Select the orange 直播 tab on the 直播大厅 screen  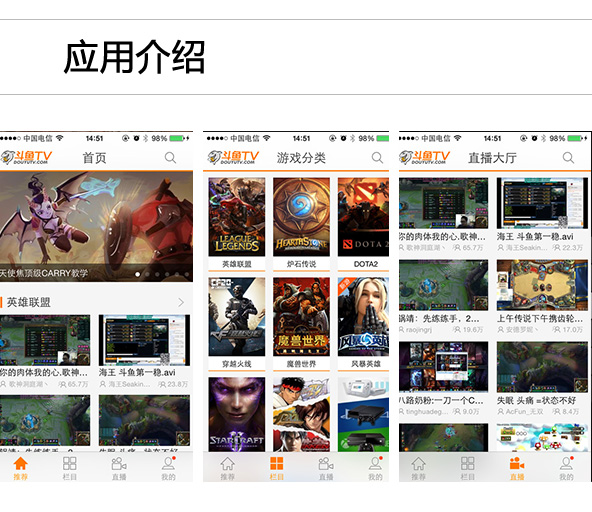point(517,468)
